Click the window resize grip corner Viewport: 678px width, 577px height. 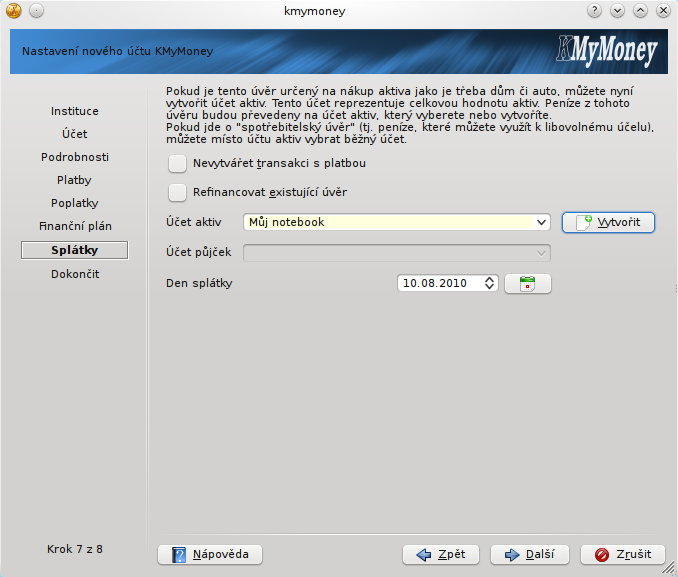point(669,568)
